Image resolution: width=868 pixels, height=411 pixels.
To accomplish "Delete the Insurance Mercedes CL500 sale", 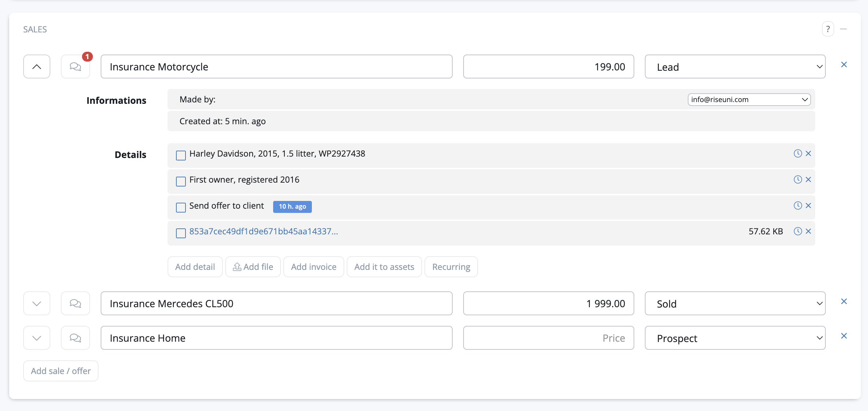I will pyautogui.click(x=844, y=302).
